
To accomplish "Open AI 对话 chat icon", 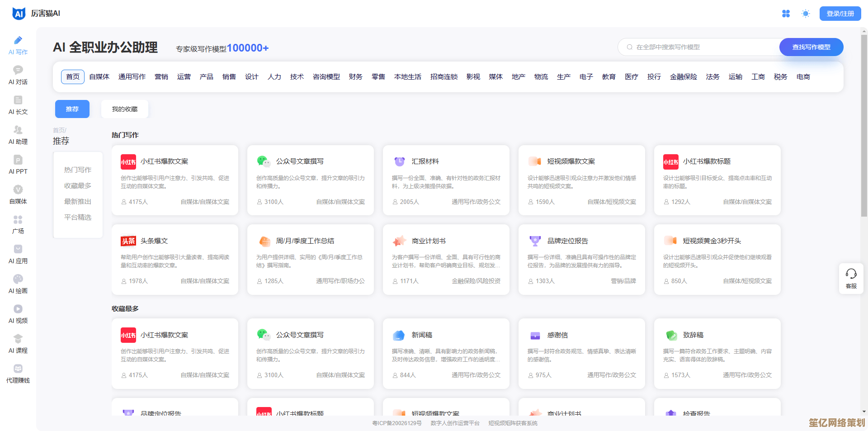I will pos(18,70).
